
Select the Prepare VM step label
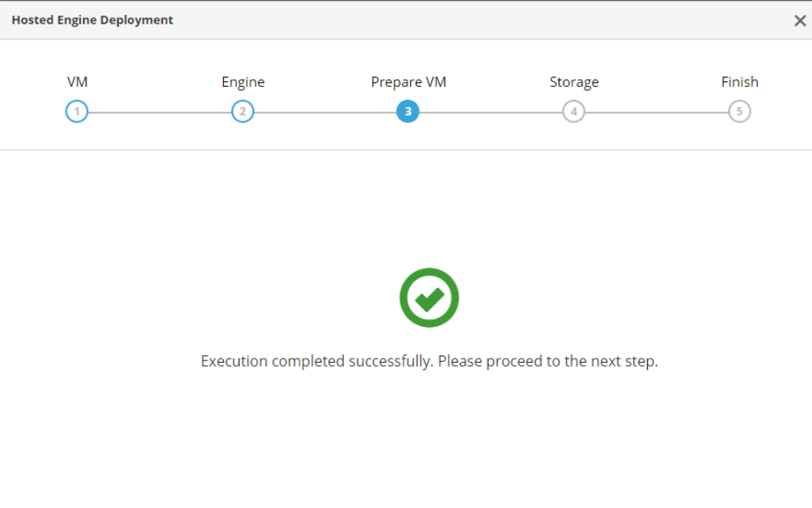coord(408,82)
